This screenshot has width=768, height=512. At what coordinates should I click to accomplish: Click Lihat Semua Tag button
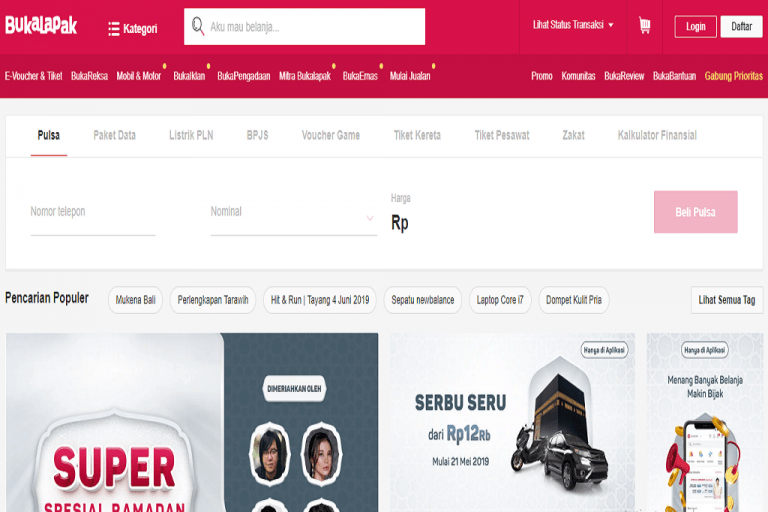(726, 300)
